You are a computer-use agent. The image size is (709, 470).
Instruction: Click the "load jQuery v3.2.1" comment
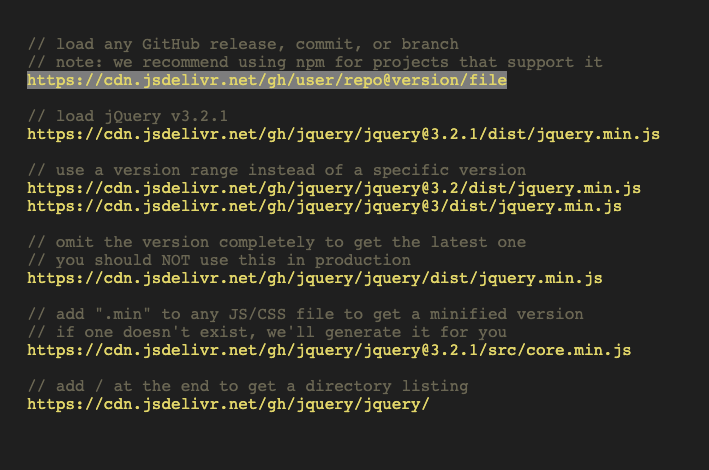click(128, 116)
